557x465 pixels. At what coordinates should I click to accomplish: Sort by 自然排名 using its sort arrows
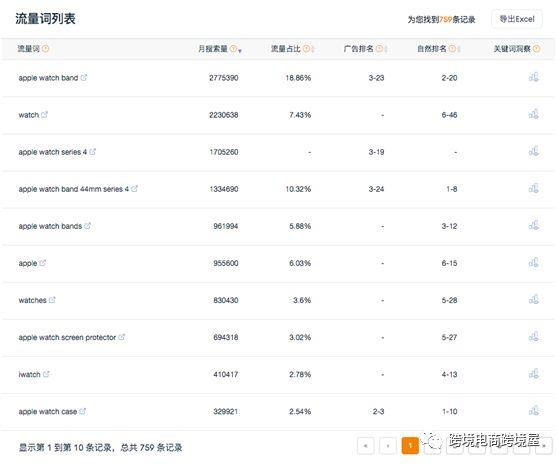point(459,49)
